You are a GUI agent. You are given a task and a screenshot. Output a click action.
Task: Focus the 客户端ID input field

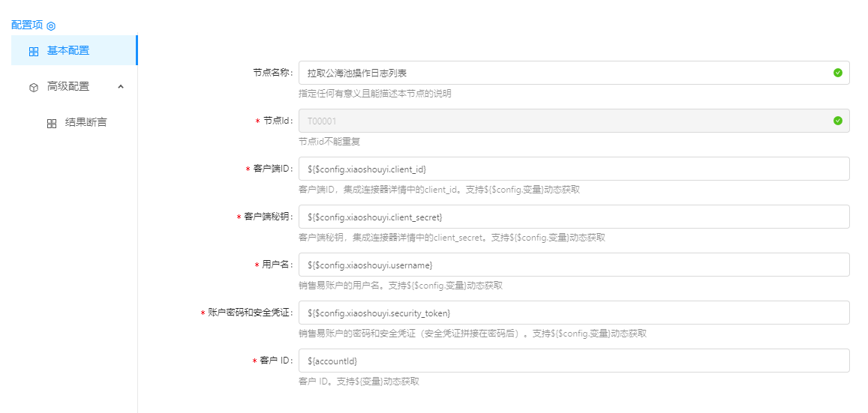point(574,169)
